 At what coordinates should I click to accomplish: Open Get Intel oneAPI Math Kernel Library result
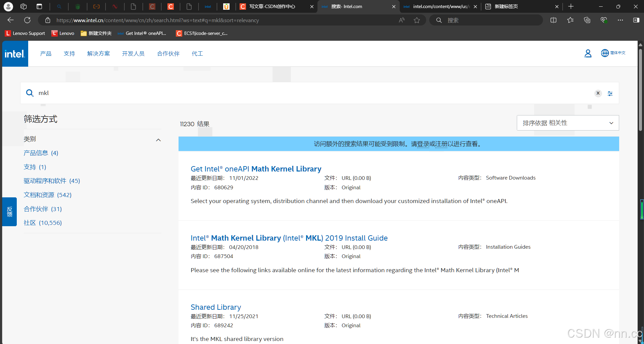click(256, 169)
